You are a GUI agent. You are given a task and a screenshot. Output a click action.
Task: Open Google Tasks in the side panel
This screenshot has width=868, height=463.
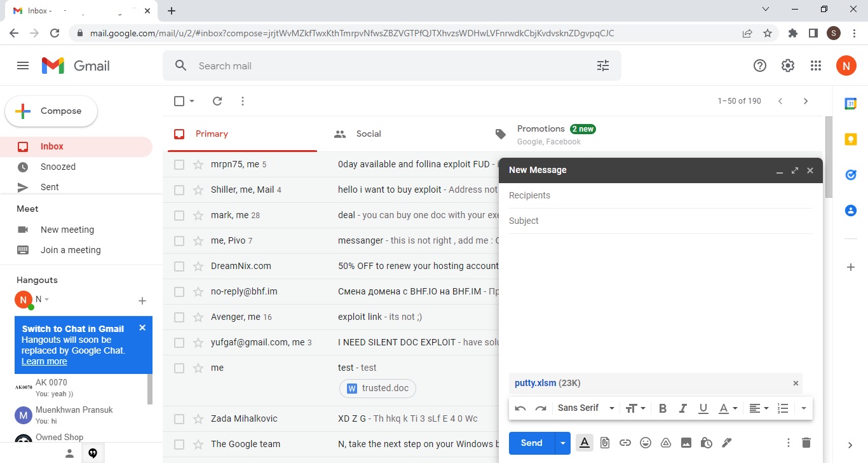851,175
